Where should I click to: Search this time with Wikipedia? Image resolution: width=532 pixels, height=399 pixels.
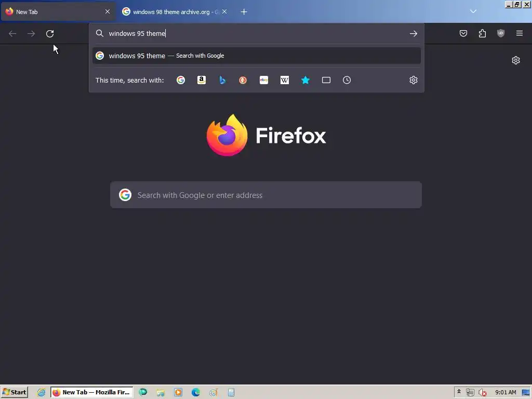coord(285,80)
